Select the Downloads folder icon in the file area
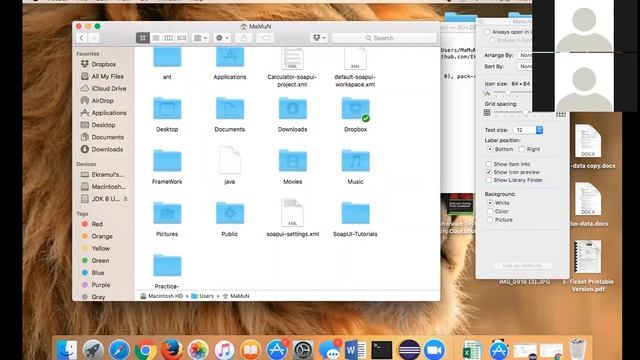This screenshot has height=360, width=640. [x=293, y=109]
